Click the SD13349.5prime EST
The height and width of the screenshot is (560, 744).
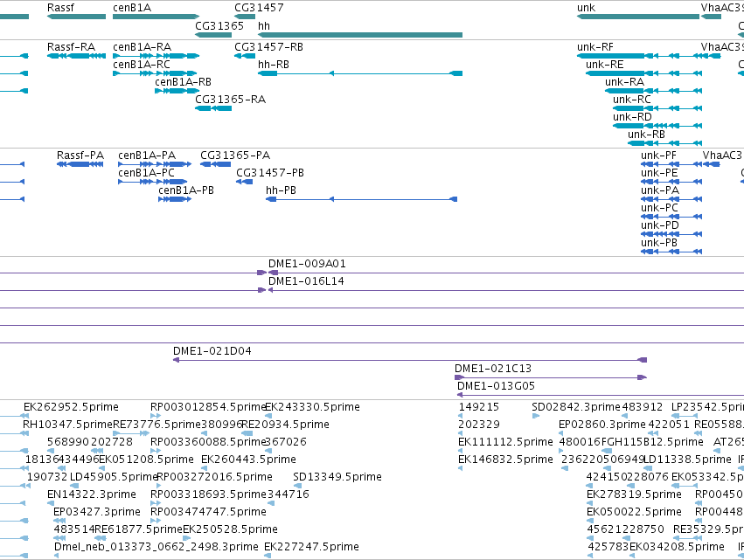pos(297,486)
